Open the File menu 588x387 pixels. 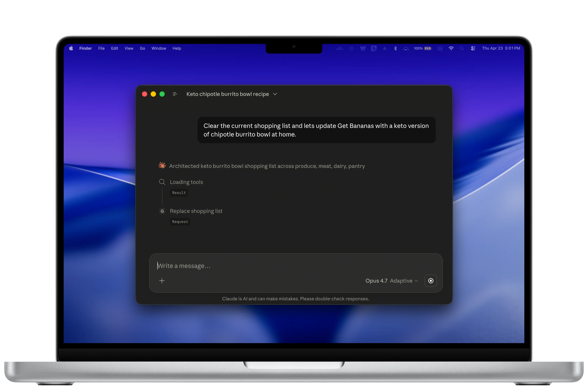tap(101, 48)
